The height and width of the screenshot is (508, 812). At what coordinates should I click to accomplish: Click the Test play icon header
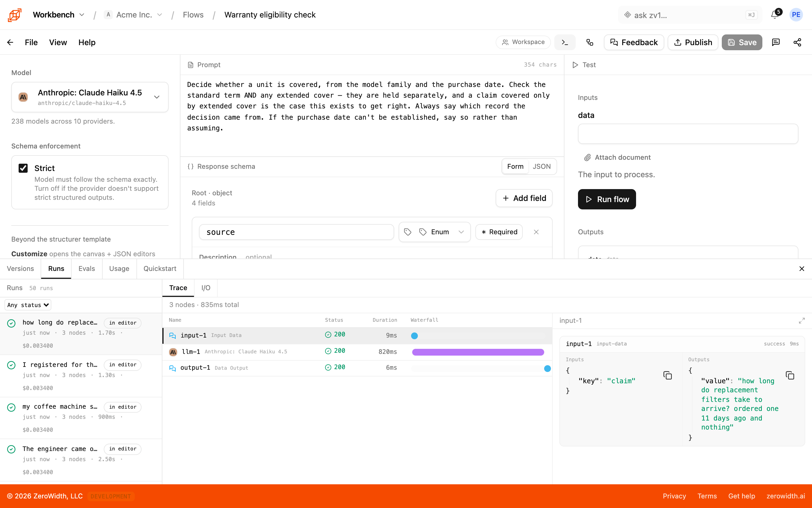575,65
